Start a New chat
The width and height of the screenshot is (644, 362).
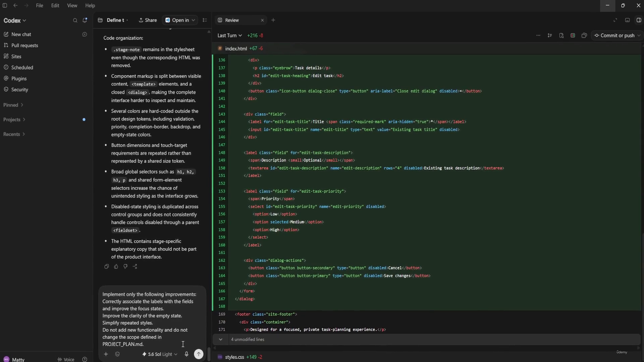(21, 35)
